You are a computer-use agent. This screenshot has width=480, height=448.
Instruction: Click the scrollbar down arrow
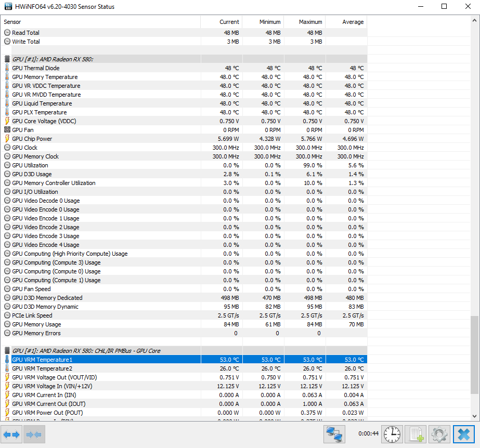[474, 416]
